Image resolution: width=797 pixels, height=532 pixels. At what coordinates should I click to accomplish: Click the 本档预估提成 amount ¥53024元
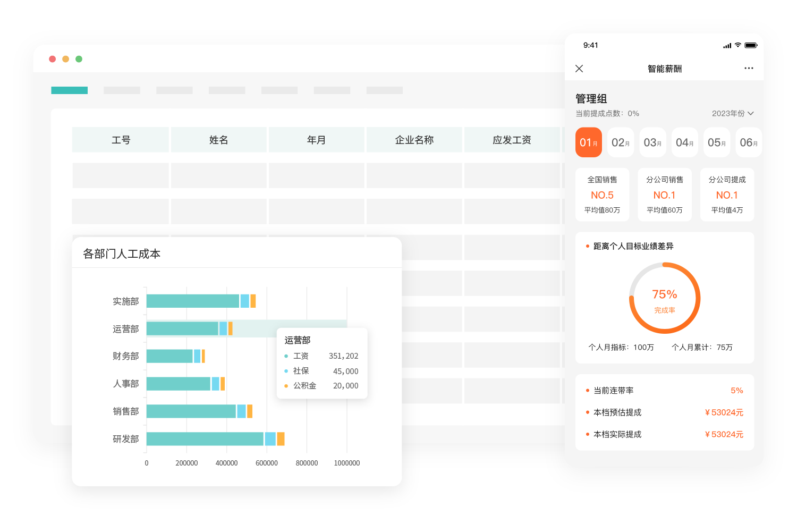(724, 412)
